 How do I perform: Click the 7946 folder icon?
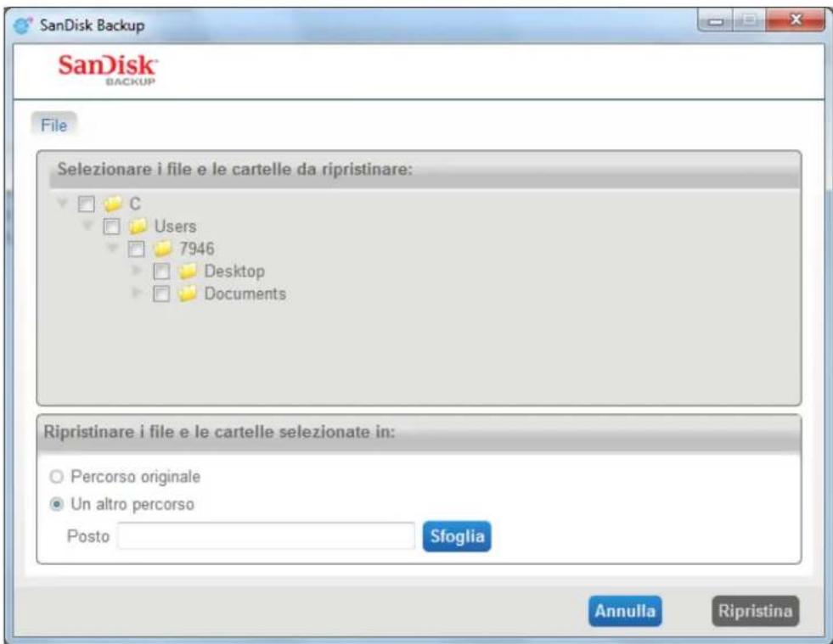(162, 249)
